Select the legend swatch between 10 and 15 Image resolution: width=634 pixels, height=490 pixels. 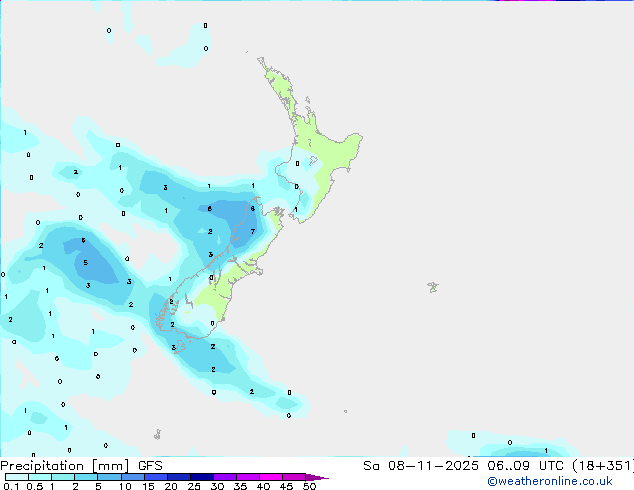[x=132, y=477]
